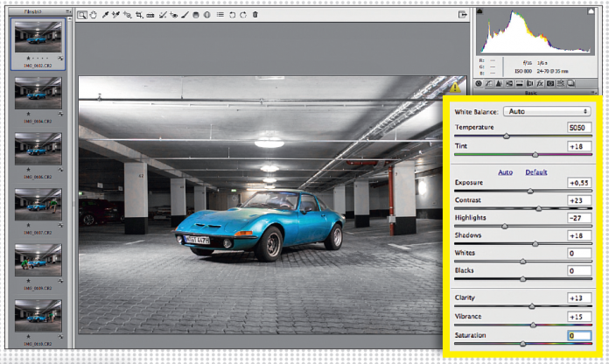Activate the Crop tool

tap(139, 15)
